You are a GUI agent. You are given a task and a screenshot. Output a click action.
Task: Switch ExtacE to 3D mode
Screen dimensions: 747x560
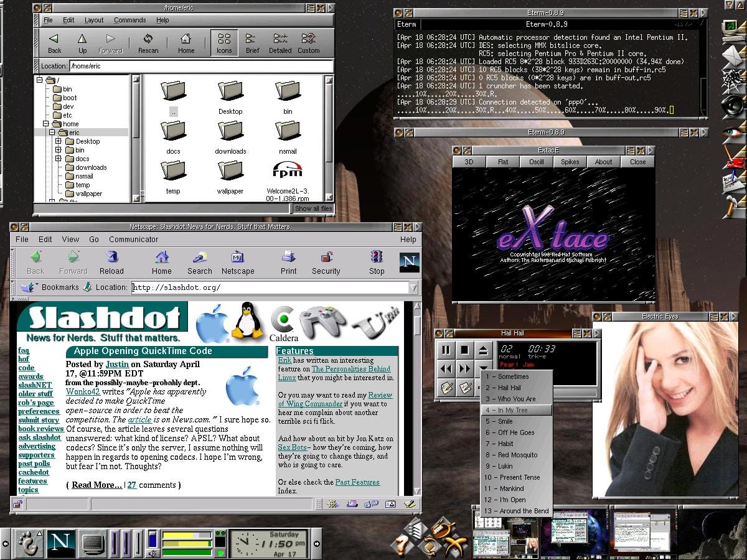[469, 162]
